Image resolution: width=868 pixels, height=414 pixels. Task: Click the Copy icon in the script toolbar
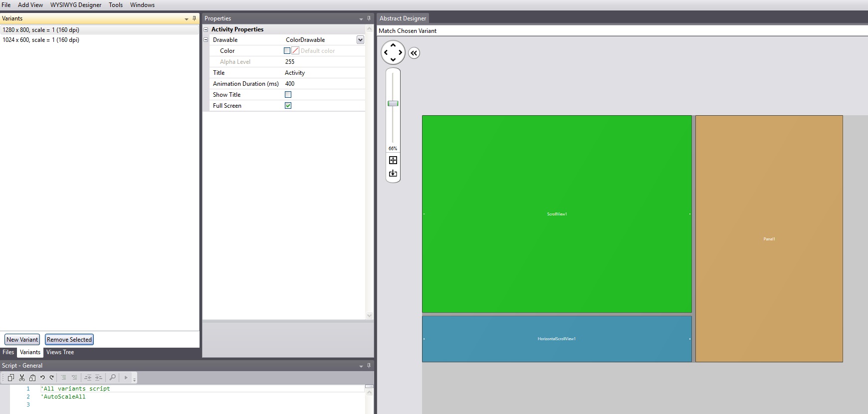point(11,378)
